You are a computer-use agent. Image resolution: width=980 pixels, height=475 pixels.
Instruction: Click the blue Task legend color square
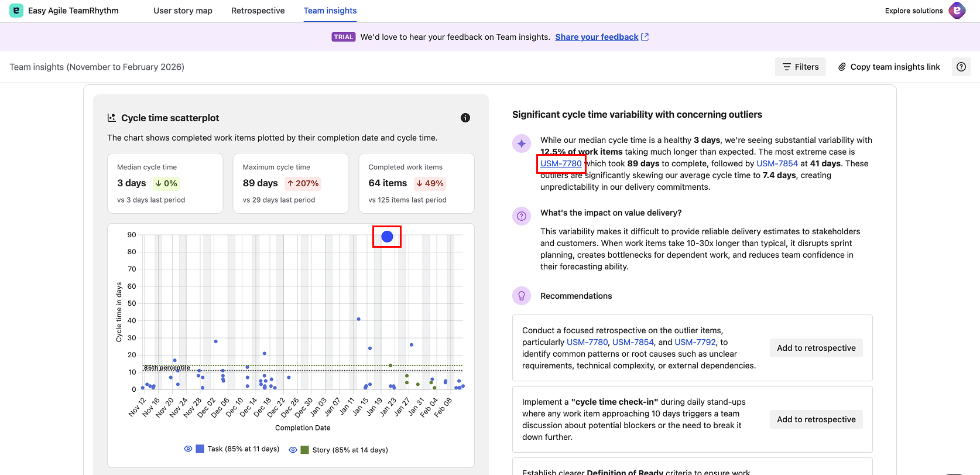click(200, 449)
